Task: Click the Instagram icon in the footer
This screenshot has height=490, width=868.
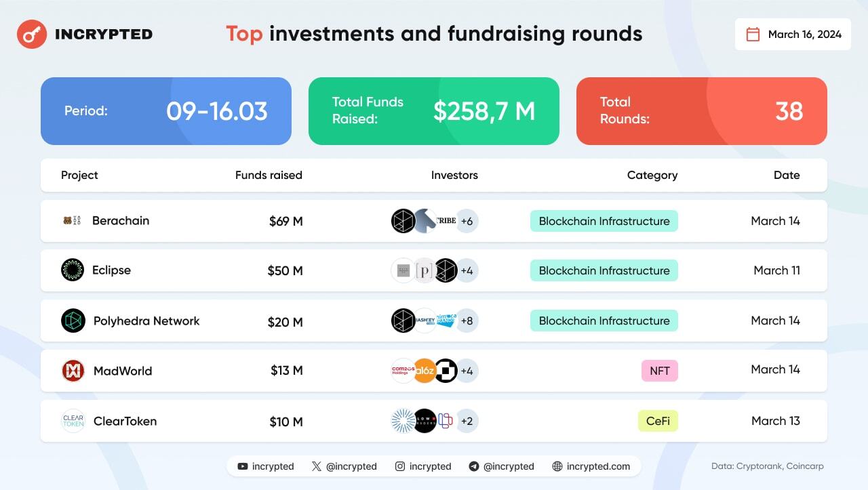Action: tap(400, 466)
